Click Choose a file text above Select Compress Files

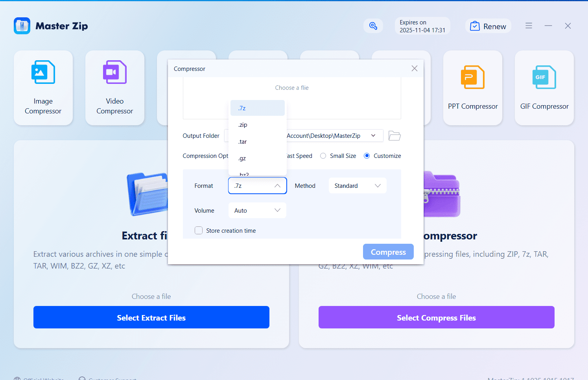pos(437,297)
